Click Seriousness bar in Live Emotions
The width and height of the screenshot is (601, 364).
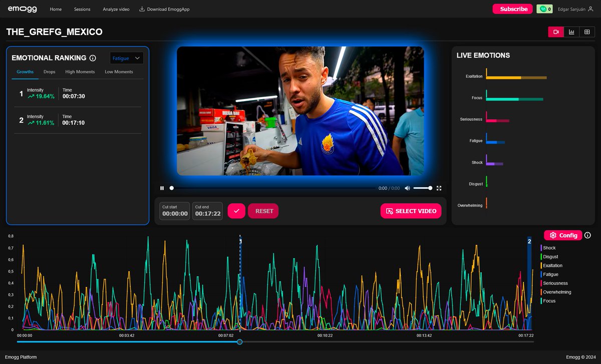[x=497, y=121]
